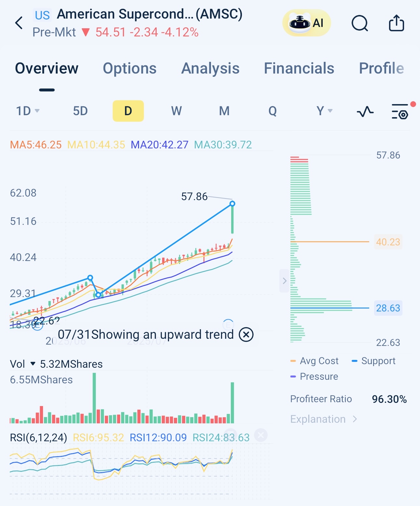
Task: Switch to the M monthly timeframe
Action: click(224, 111)
